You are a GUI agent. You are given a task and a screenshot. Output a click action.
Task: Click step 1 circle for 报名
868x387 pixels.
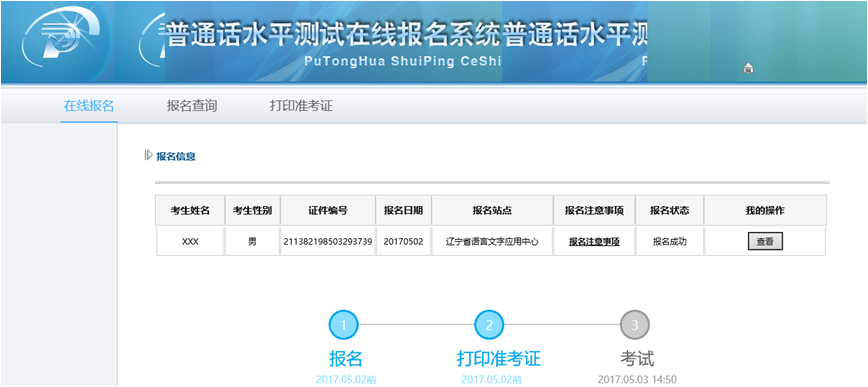(x=343, y=324)
